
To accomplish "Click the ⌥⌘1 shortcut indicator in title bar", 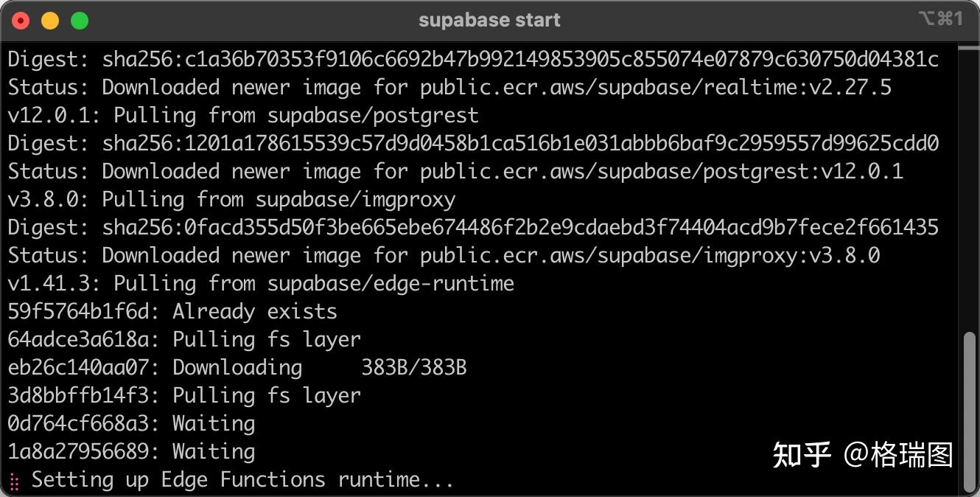I will click(940, 19).
